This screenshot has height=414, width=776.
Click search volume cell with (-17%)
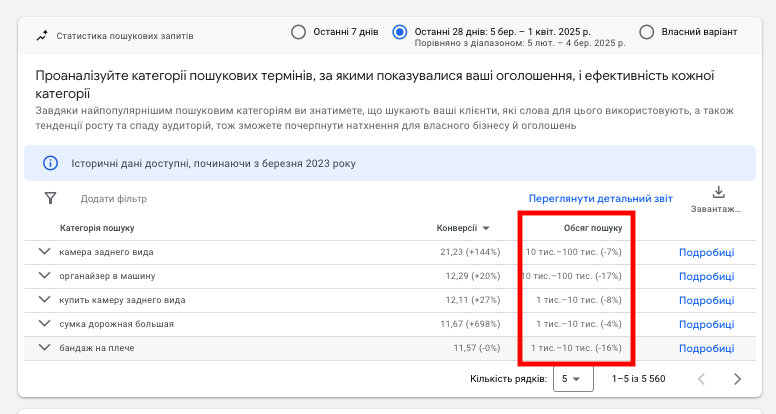[571, 276]
